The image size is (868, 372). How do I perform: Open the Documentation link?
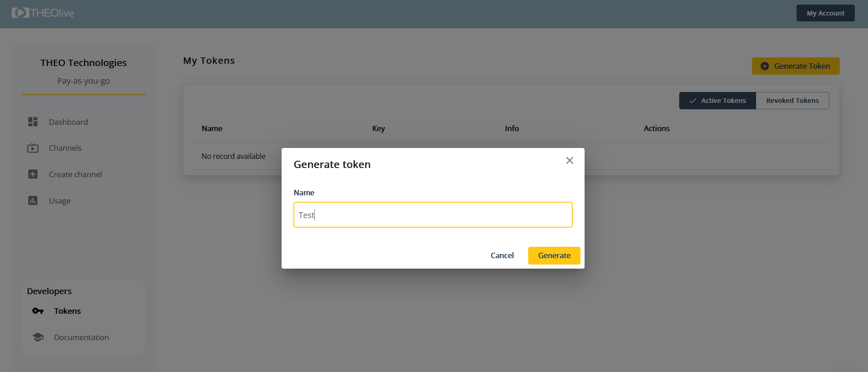point(81,337)
